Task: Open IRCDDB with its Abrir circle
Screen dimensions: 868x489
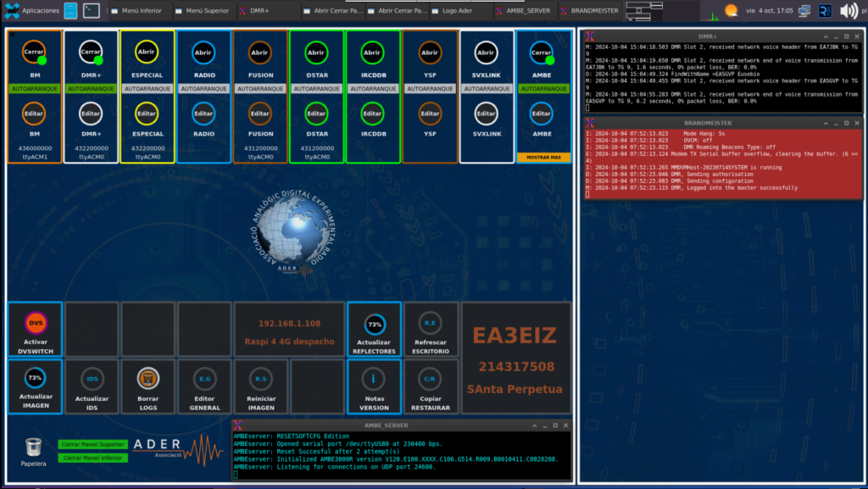Action: [372, 53]
